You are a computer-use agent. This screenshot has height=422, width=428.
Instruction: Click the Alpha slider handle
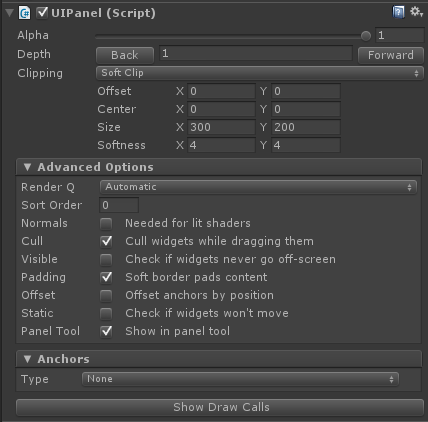(x=366, y=36)
